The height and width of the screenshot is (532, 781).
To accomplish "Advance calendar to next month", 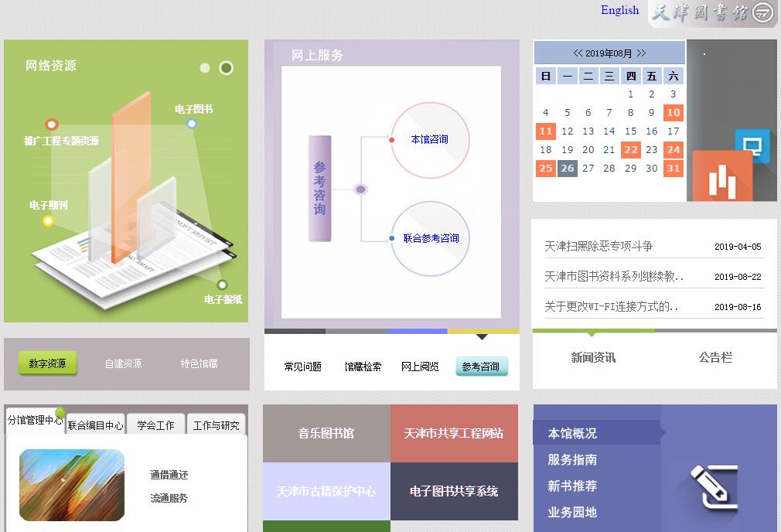I will pos(641,53).
